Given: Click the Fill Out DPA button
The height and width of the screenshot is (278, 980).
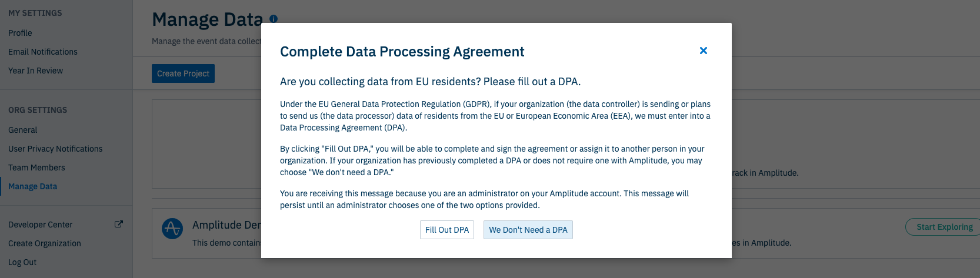Looking at the screenshot, I should (x=447, y=230).
